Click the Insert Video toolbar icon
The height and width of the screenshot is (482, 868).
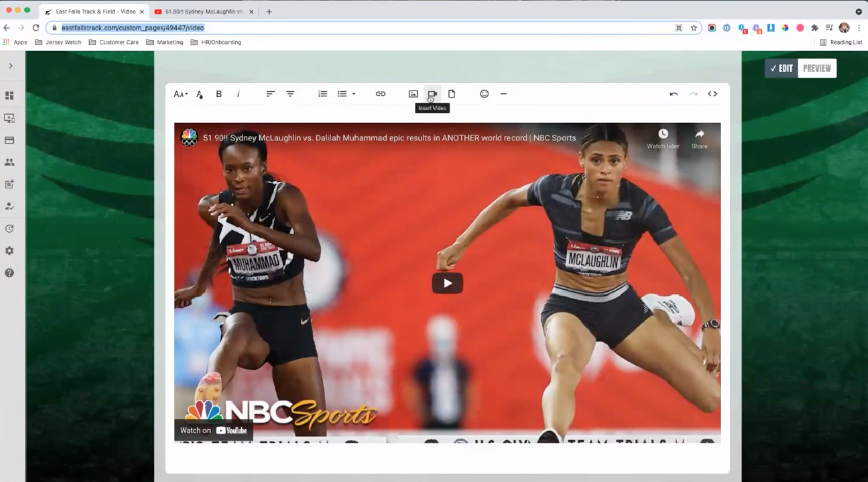432,94
